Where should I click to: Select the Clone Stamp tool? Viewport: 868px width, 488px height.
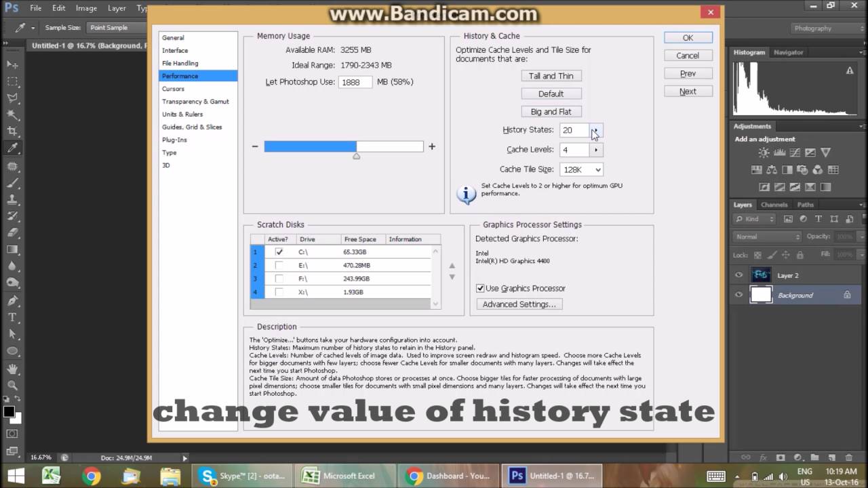[x=12, y=199]
